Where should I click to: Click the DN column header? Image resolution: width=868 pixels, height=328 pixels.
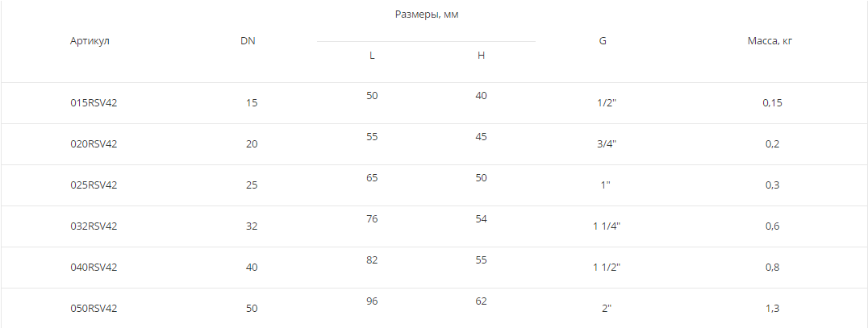pos(248,41)
